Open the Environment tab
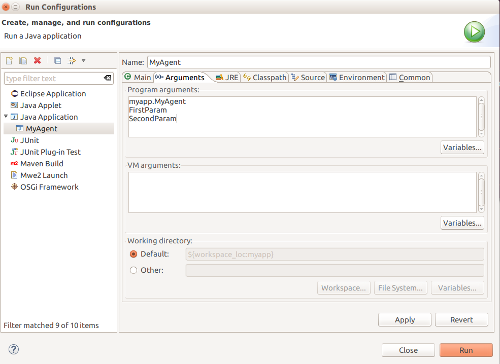This screenshot has width=500, height=364. (x=357, y=77)
